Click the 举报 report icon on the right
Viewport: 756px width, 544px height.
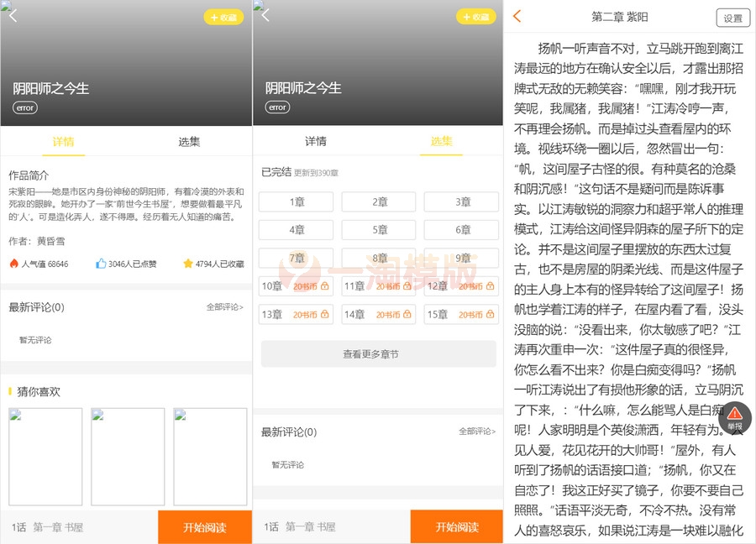735,418
